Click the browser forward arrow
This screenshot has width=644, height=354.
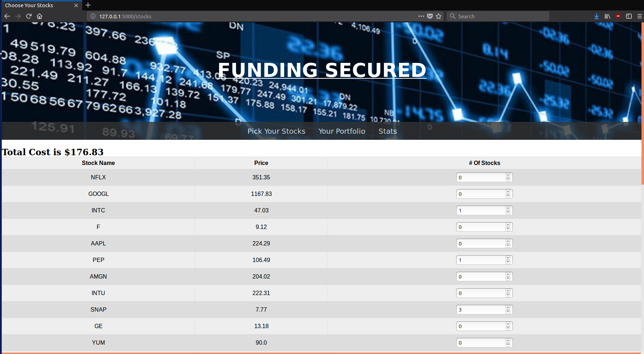[x=18, y=16]
